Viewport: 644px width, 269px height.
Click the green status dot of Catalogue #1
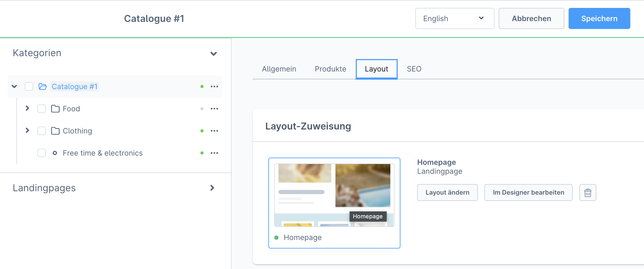(x=202, y=87)
